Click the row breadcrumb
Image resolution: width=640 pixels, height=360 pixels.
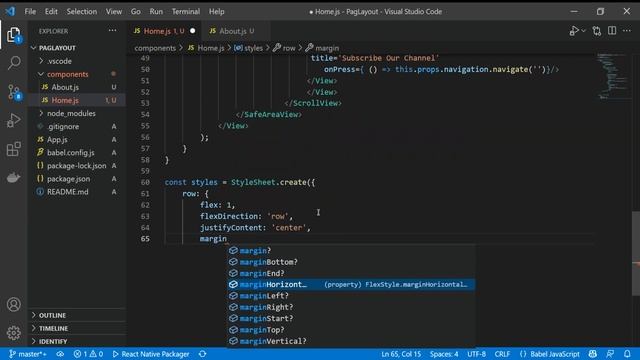[x=284, y=48]
